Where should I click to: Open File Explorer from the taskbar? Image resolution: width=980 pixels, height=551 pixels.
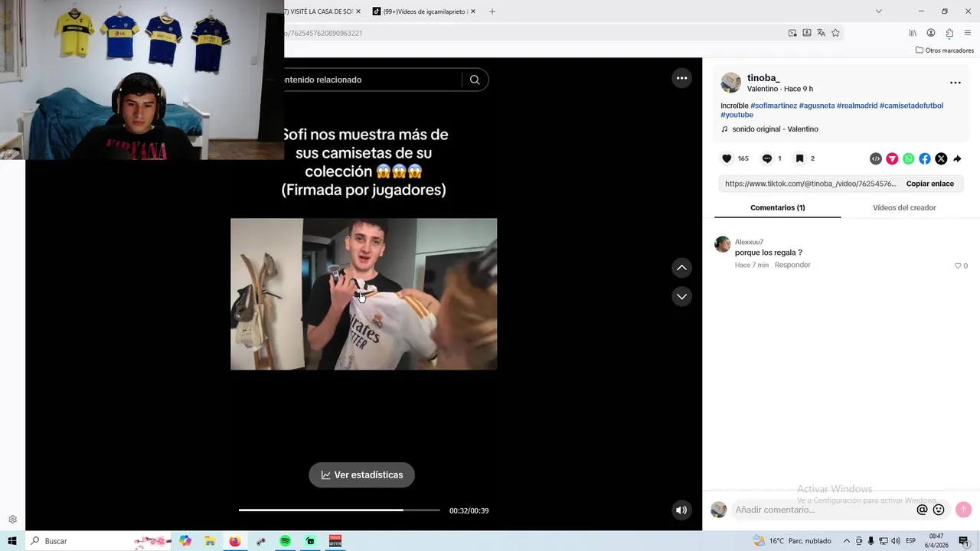(210, 541)
